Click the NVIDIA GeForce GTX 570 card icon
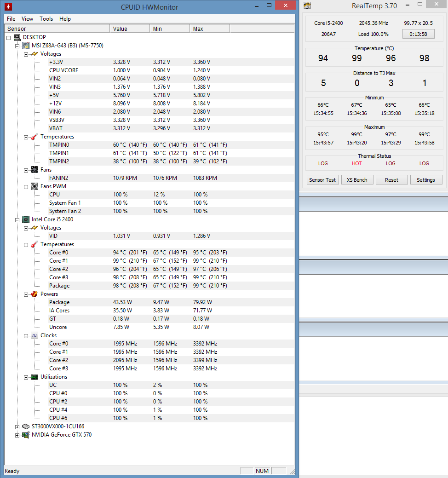Image resolution: width=448 pixels, height=478 pixels. click(x=26, y=435)
